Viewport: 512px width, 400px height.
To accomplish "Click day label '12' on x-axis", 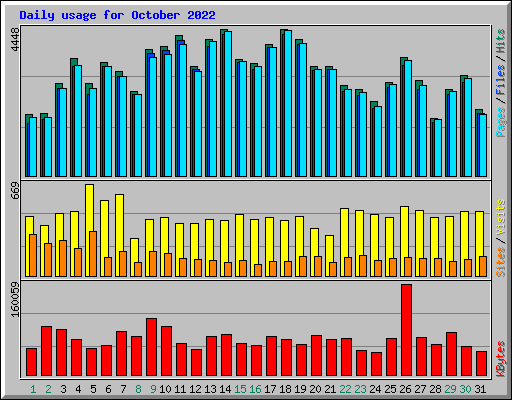I will pos(195,389).
